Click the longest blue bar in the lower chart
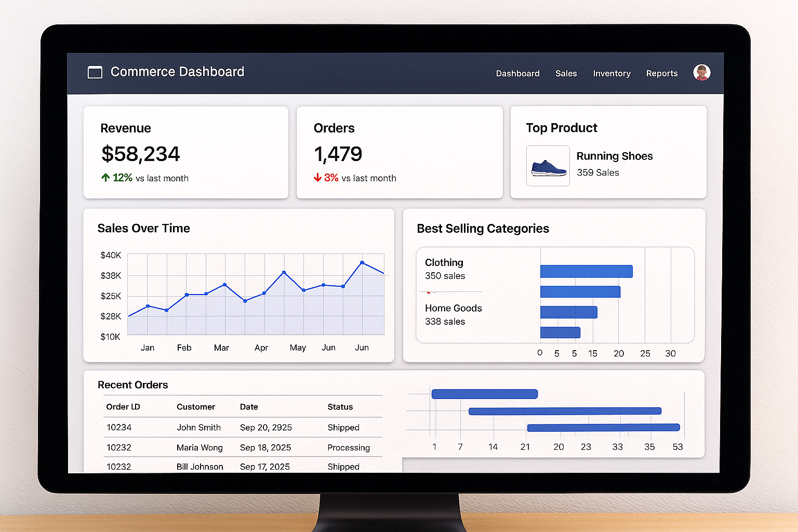Screen dimensions: 798x532 [x=564, y=410]
